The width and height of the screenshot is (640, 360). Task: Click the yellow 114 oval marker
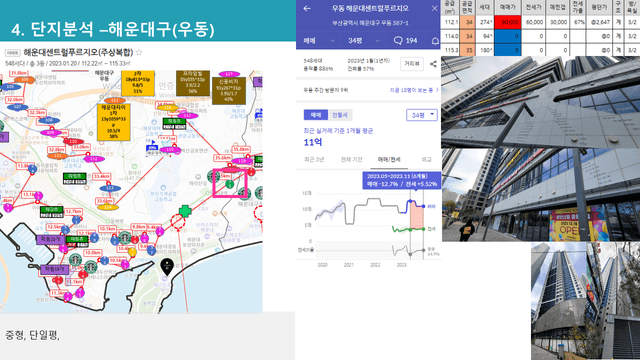(x=108, y=207)
